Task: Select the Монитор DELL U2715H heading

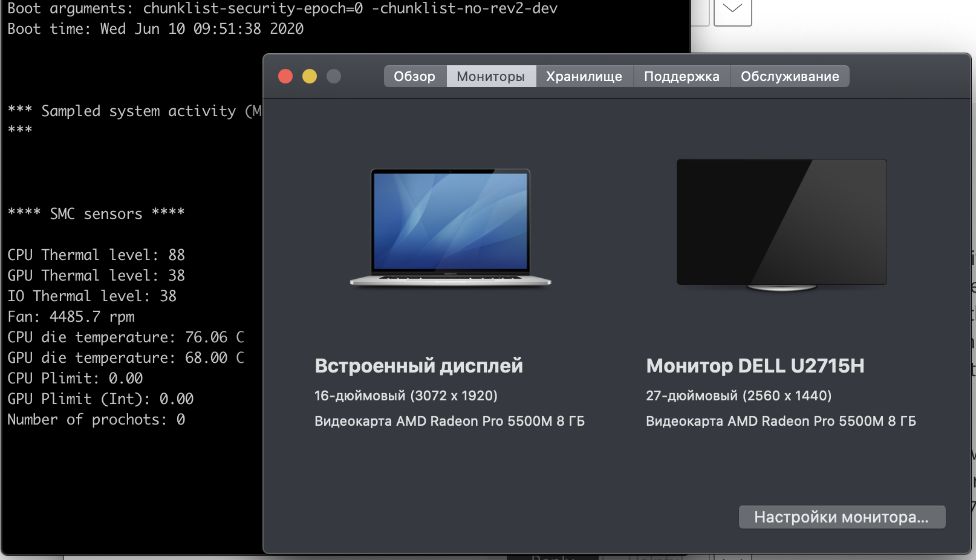Action: [x=755, y=366]
